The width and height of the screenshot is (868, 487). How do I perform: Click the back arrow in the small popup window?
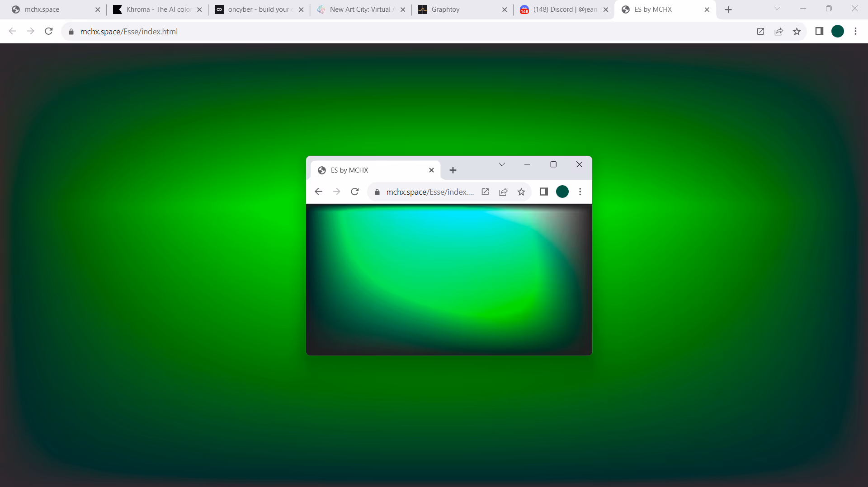coord(318,192)
